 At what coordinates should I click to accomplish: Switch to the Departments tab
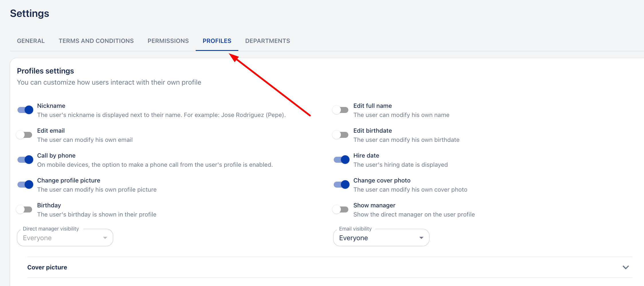tap(267, 41)
